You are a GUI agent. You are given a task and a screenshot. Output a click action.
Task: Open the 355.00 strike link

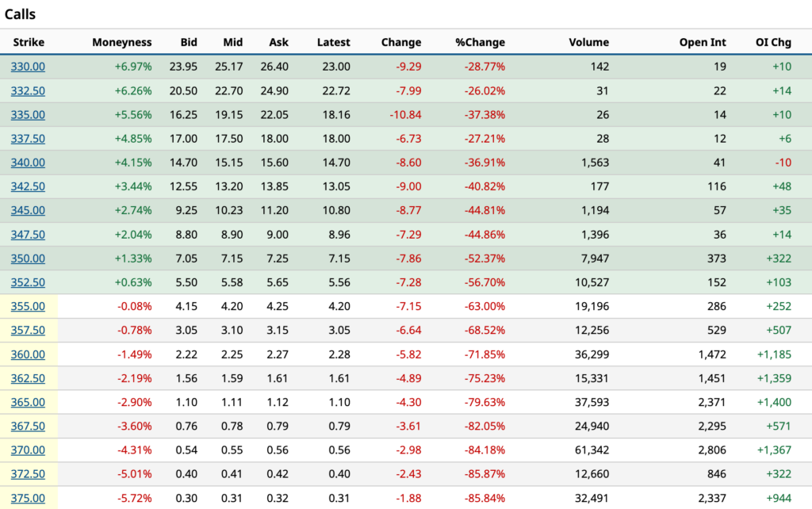pyautogui.click(x=28, y=306)
